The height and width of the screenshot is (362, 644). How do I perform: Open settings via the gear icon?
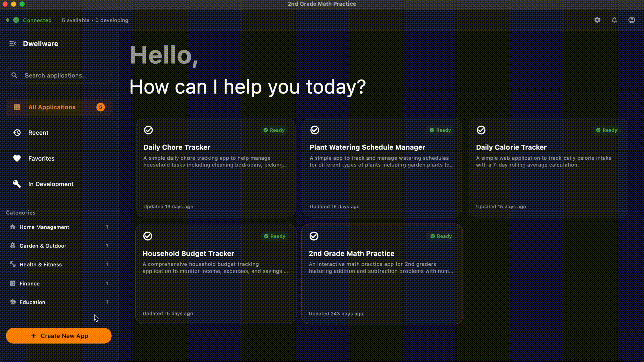coord(597,20)
